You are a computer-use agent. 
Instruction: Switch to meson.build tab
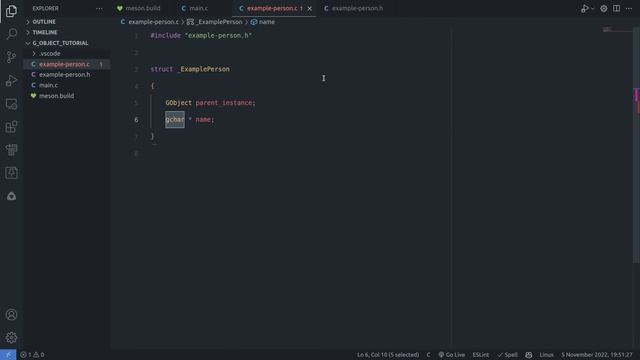tap(138, 8)
